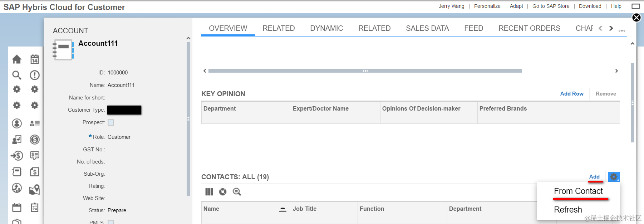
Task: Click the horizontal scrollbar thumb
Action: click(365, 71)
